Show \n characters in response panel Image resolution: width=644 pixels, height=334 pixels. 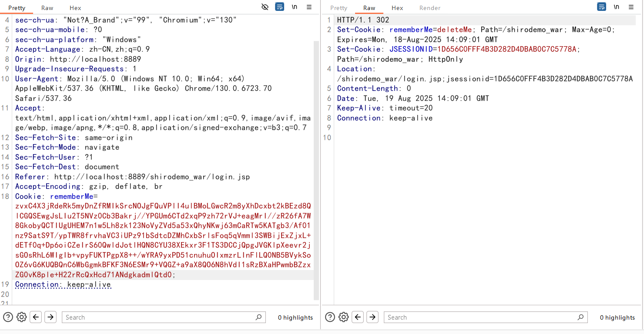617,7
